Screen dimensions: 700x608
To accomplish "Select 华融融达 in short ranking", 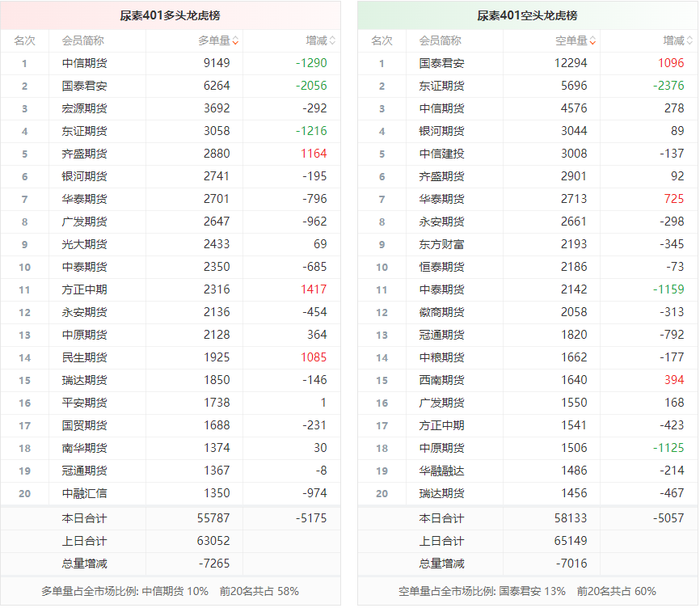I will (x=441, y=471).
